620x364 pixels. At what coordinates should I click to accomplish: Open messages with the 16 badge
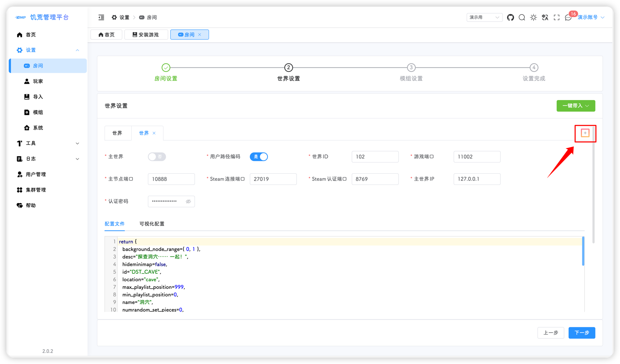568,17
